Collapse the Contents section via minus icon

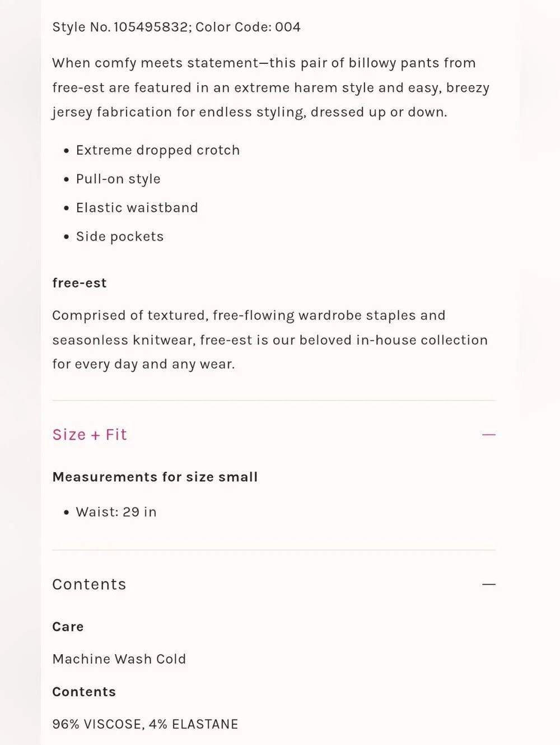[489, 584]
